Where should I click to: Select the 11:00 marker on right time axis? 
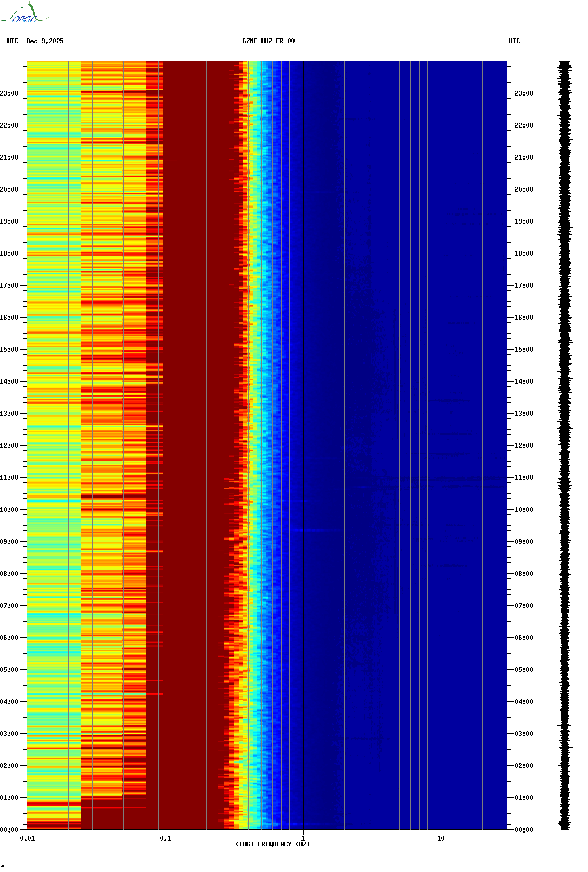coord(523,478)
